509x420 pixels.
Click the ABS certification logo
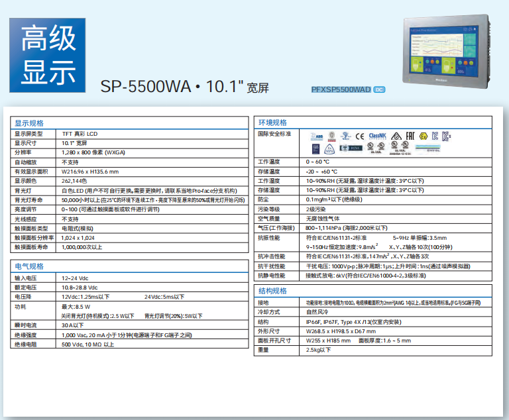click(x=317, y=136)
